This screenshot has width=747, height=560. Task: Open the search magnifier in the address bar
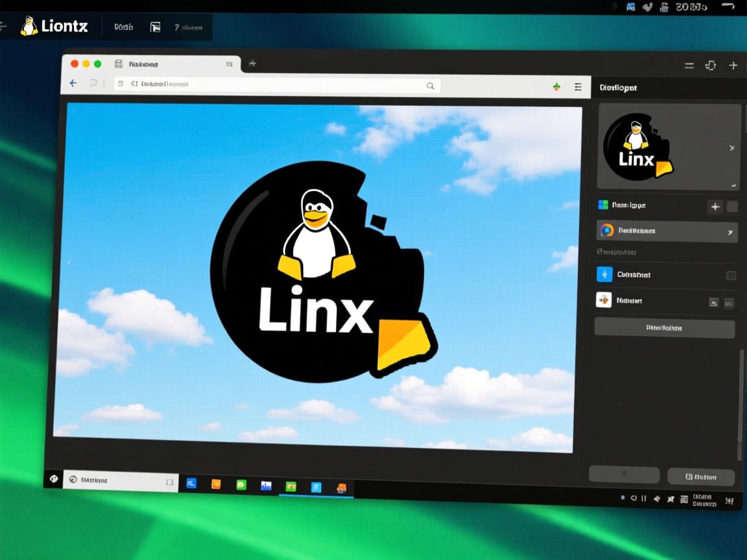click(431, 86)
